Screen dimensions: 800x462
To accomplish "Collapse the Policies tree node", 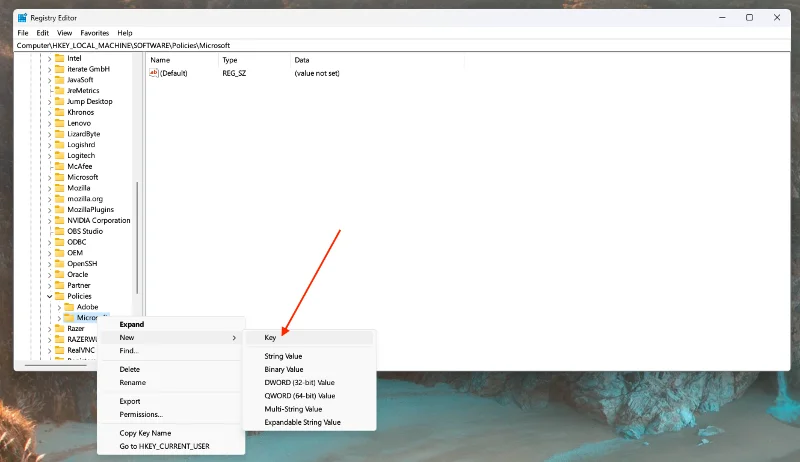I will point(49,296).
